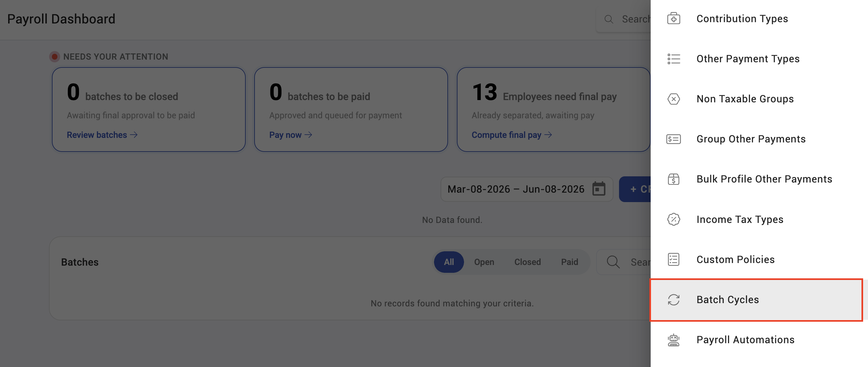Click the Bulk Profile Other Payments icon
The height and width of the screenshot is (367, 868).
pos(674,179)
